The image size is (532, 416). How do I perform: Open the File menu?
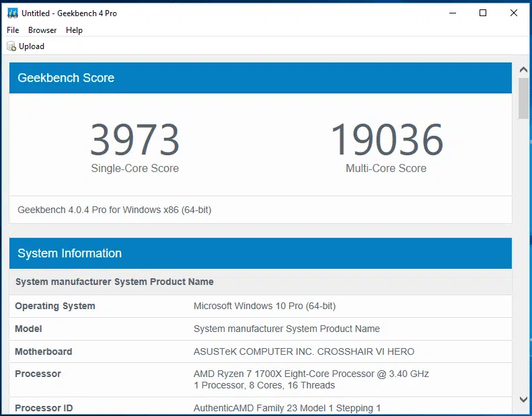13,30
